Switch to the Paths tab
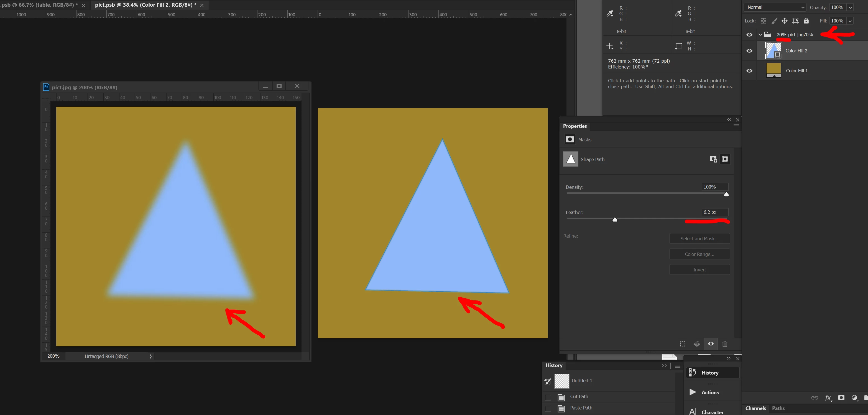 click(778, 408)
